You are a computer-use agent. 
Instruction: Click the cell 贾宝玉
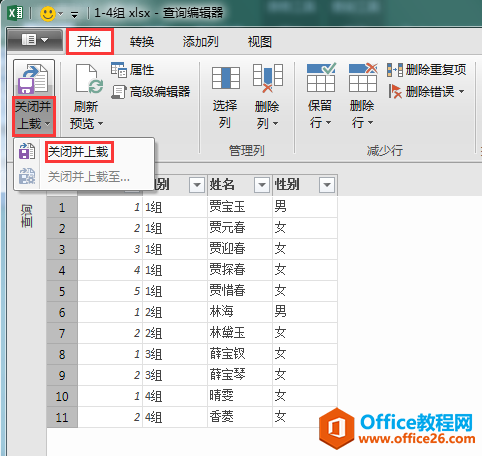(240, 207)
